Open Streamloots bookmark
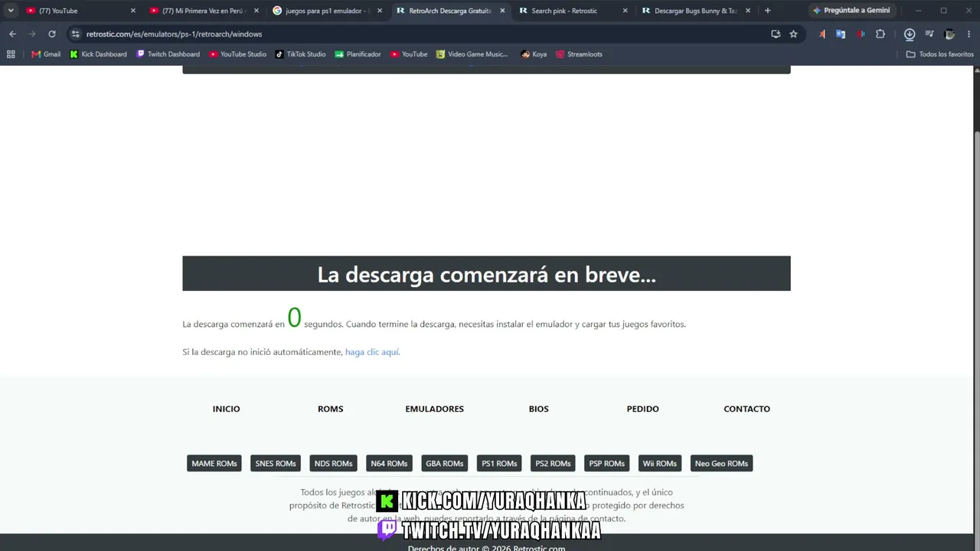980x551 pixels. click(x=579, y=54)
